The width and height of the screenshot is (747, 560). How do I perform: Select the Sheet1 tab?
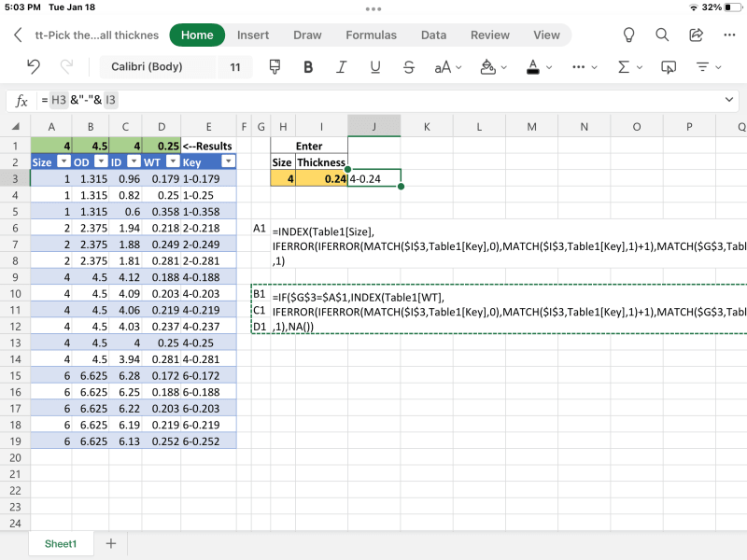(x=61, y=544)
